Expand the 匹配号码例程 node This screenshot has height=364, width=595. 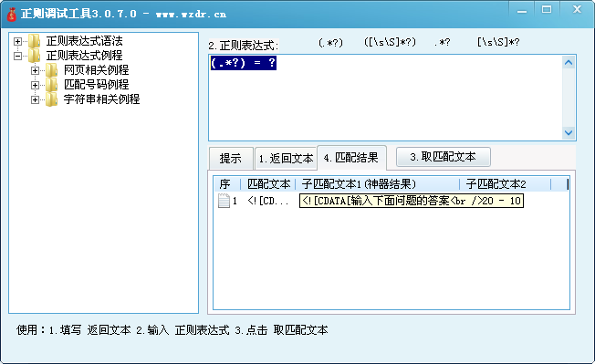35,86
